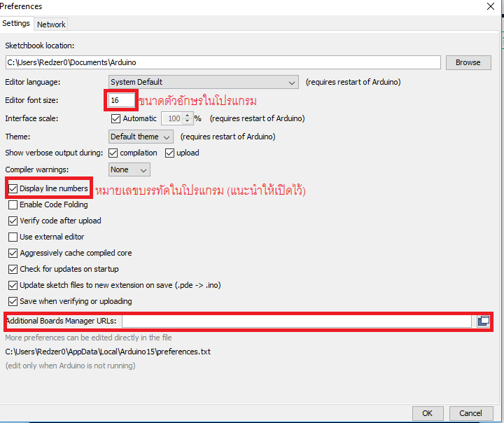Viewport: 504px width, 423px height.
Task: Toggle Save when verifying or uploading
Action: point(13,301)
